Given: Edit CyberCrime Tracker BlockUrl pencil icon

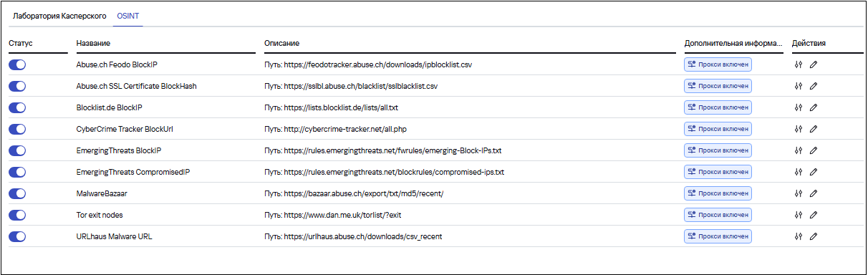Looking at the screenshot, I should coord(813,129).
